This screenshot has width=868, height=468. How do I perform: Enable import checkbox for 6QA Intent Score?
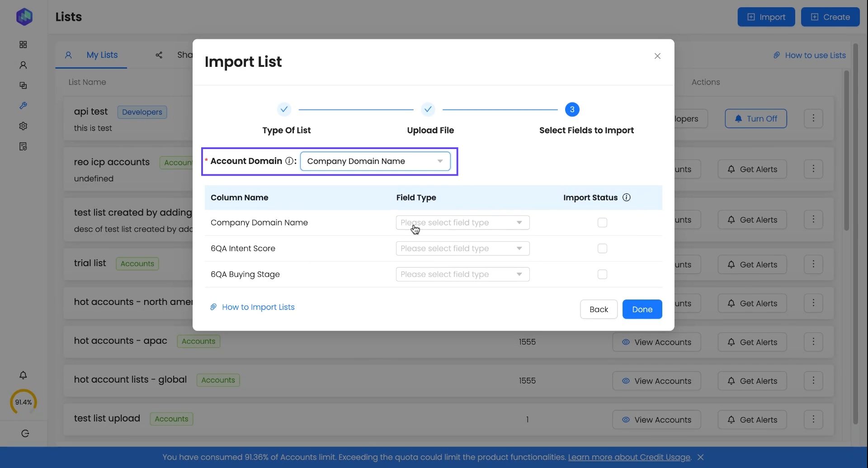point(602,248)
